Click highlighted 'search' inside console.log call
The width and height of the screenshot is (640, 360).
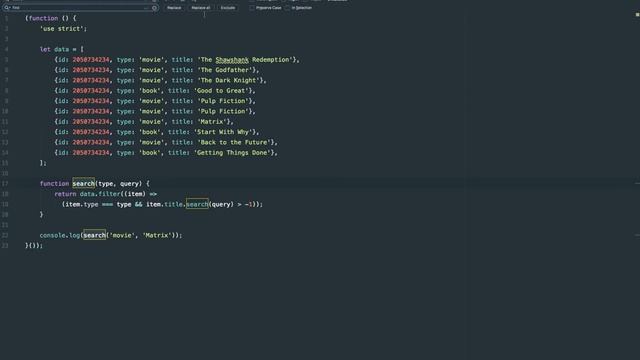pyautogui.click(x=95, y=235)
